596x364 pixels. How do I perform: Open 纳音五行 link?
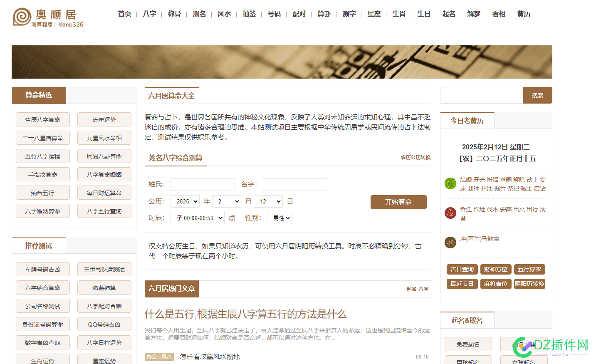coord(43,193)
